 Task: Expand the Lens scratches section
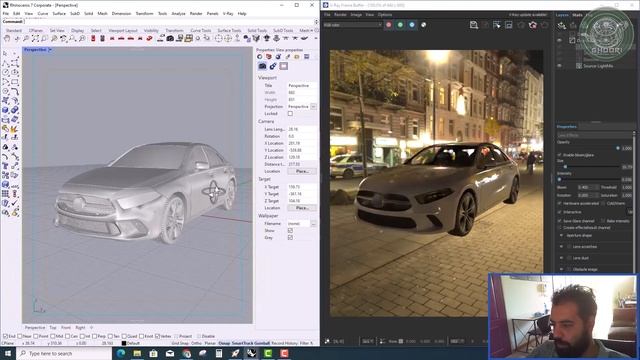(561, 247)
